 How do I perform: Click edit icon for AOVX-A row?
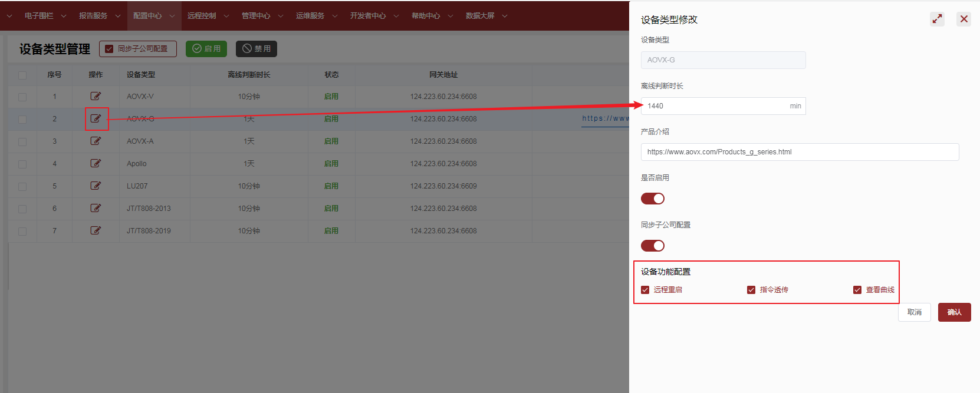[x=96, y=141]
